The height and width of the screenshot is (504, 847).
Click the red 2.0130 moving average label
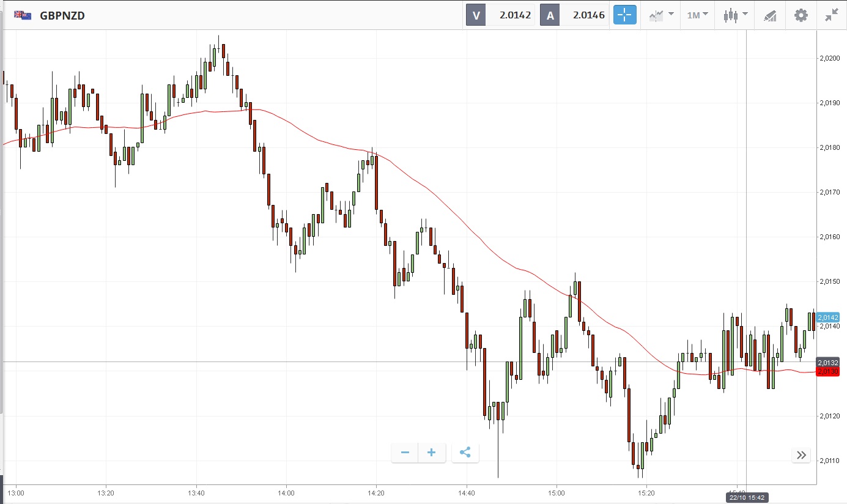(828, 372)
